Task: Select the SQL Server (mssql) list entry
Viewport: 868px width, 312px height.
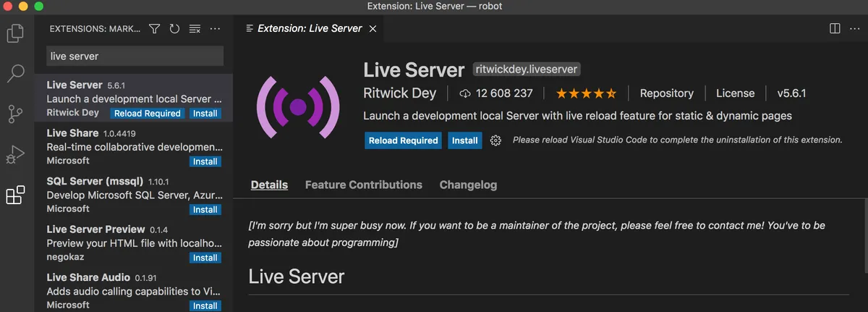Action: pyautogui.click(x=134, y=194)
